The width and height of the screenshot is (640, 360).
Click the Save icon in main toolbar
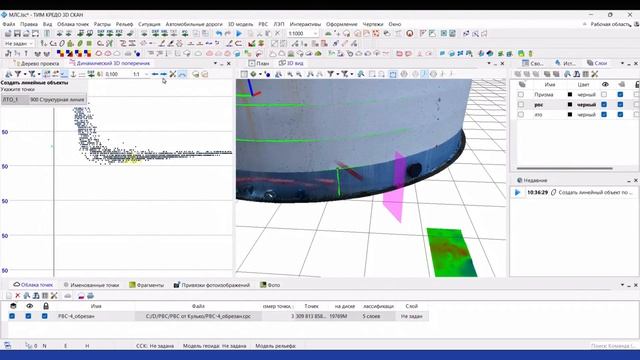click(17, 33)
